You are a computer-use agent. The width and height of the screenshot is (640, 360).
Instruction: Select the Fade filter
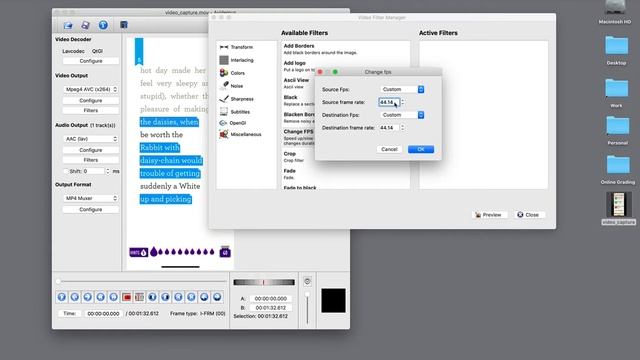point(290,174)
